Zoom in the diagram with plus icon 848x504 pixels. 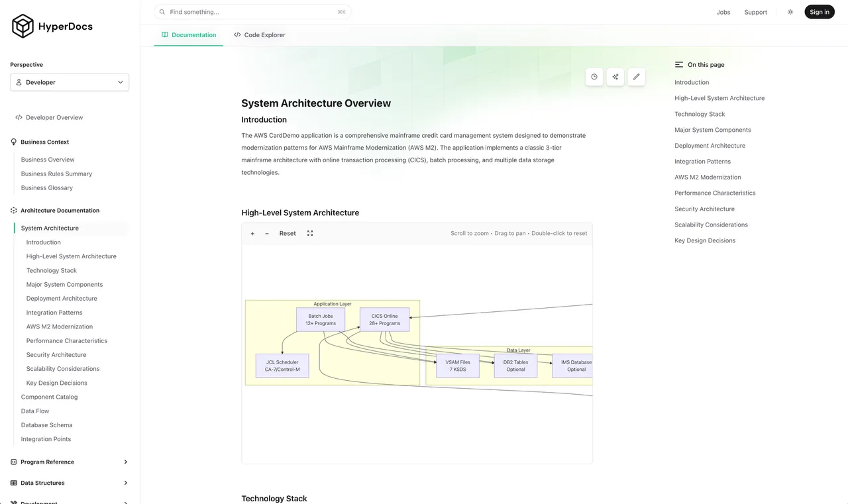252,233
